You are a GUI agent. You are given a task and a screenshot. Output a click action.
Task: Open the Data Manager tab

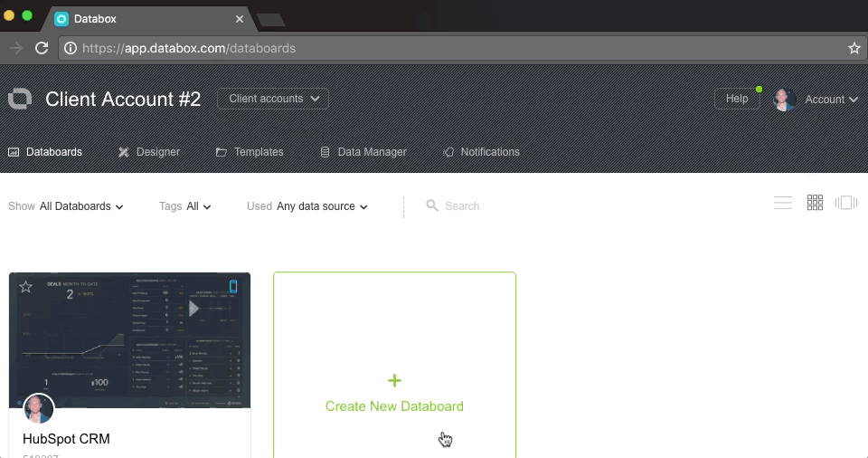click(363, 152)
